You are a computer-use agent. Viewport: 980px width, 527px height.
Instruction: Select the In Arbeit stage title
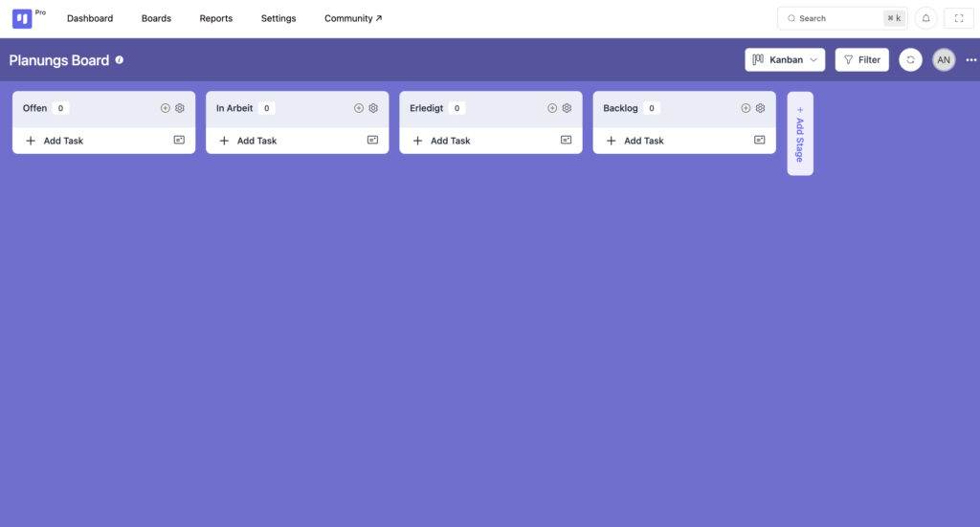[x=234, y=108]
